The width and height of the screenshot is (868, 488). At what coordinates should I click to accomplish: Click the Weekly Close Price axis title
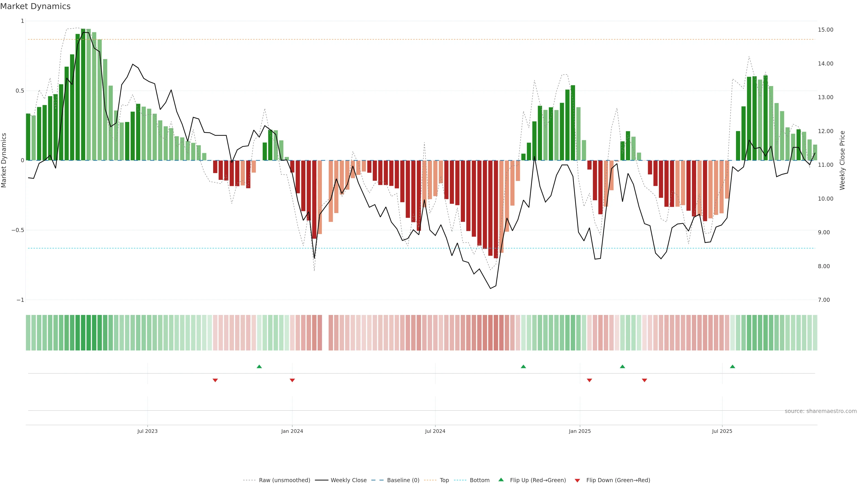[x=842, y=160]
